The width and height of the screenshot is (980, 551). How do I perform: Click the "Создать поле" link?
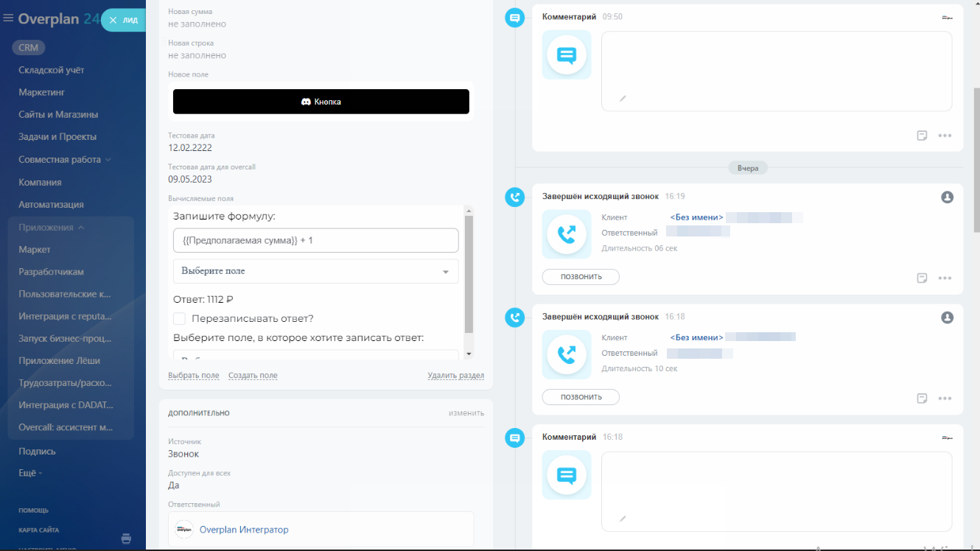click(253, 376)
